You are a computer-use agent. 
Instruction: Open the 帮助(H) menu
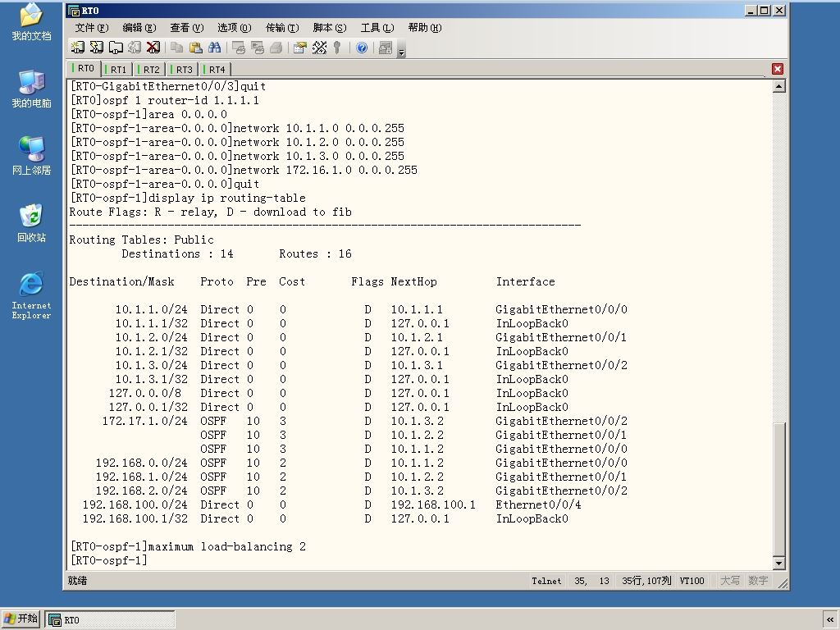coord(424,28)
